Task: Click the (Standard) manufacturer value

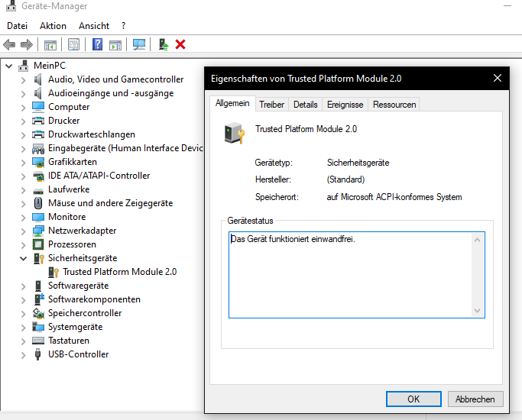Action: pos(345,179)
